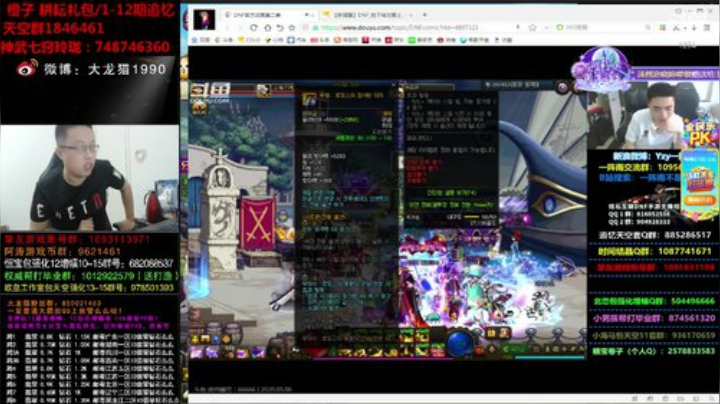Click the Weibo logo in left overlay
720x404 pixels.
tap(27, 68)
